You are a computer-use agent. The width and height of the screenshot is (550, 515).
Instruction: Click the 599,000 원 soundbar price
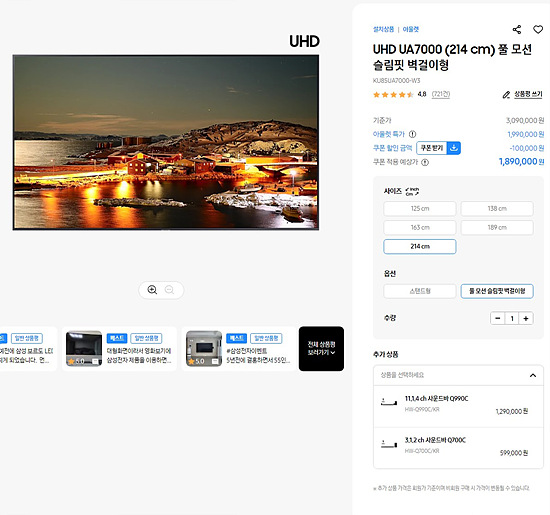click(514, 453)
